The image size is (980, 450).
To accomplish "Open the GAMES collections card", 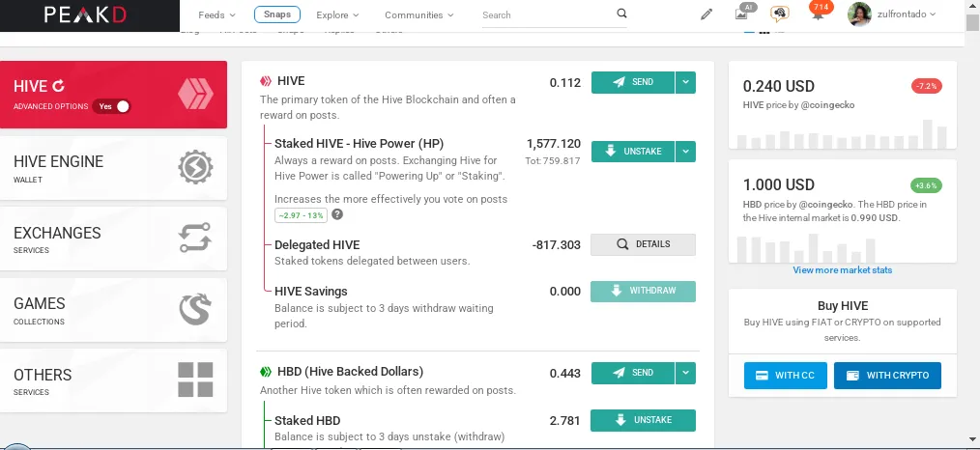I will coord(113,310).
